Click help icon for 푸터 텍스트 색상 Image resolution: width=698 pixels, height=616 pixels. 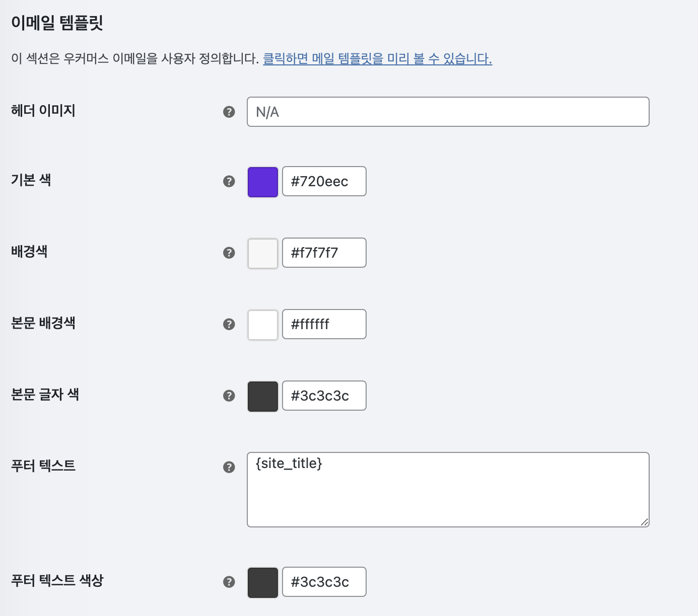click(229, 582)
